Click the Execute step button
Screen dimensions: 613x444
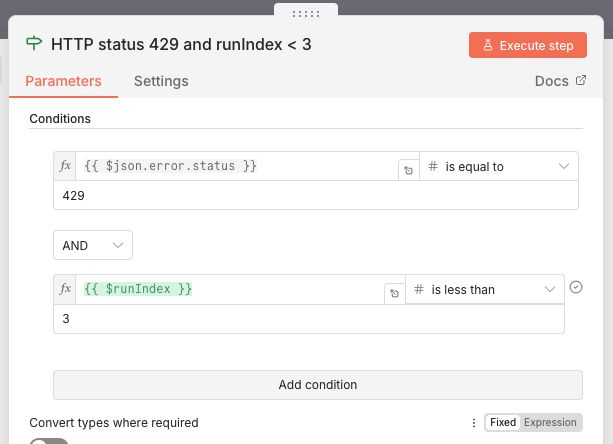pyautogui.click(x=527, y=45)
